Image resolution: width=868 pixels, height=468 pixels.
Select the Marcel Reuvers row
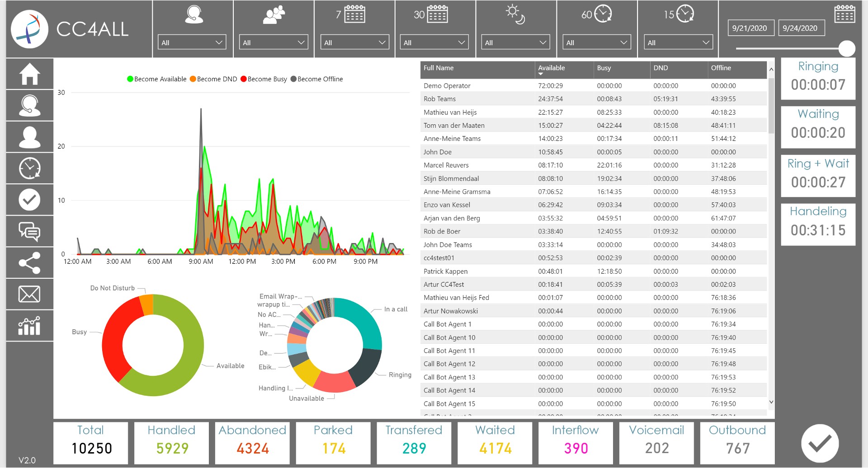[x=594, y=165]
